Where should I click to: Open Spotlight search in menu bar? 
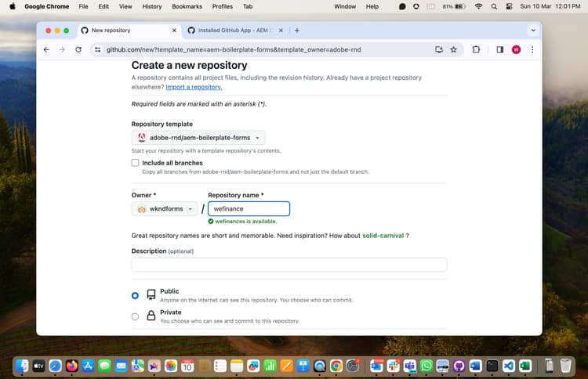(494, 6)
